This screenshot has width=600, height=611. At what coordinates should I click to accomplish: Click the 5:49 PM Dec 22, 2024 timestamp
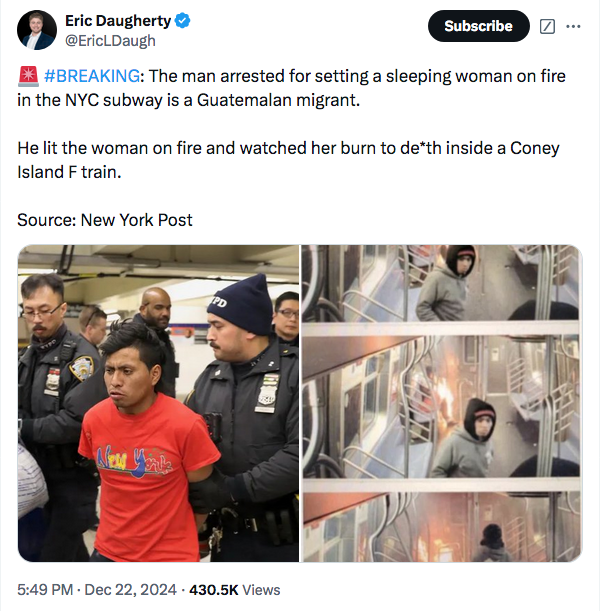tap(97, 590)
